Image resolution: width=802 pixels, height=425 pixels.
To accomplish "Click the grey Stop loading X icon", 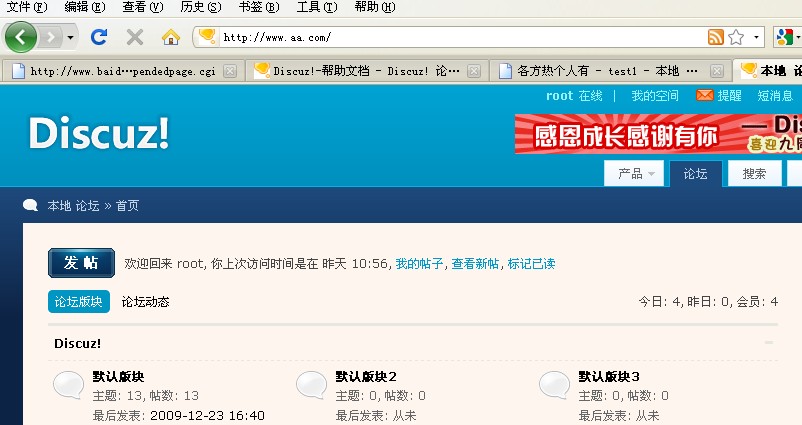I will point(135,37).
